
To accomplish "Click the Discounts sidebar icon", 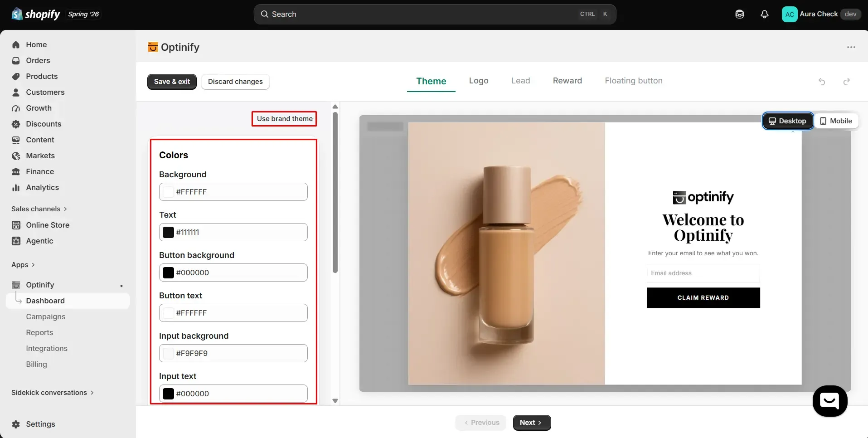I will (x=16, y=124).
